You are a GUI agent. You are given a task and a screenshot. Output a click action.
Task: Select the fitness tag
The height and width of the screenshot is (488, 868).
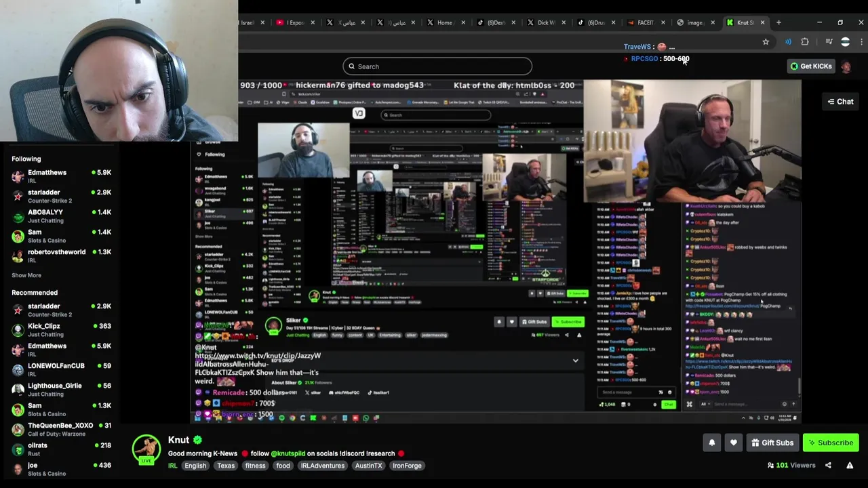(255, 466)
